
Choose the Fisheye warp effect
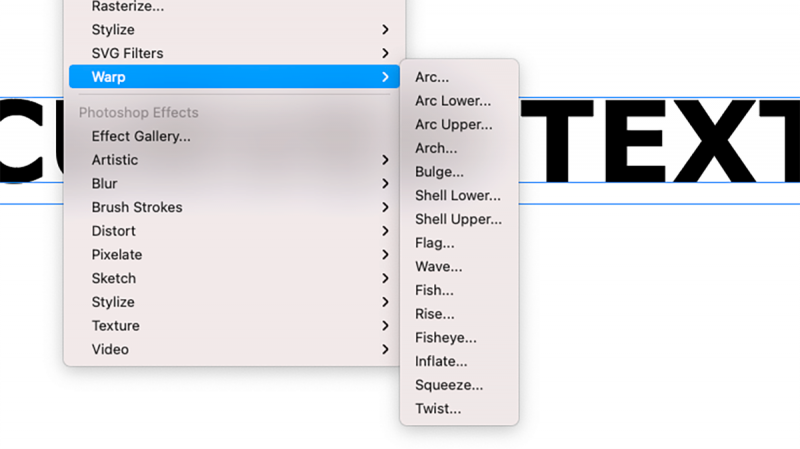459,338
